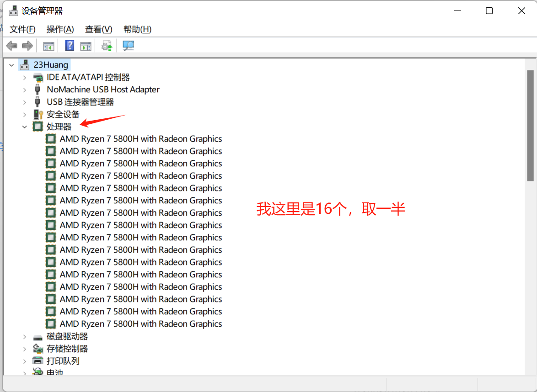Select the USB 连接器管理器 label

81,102
